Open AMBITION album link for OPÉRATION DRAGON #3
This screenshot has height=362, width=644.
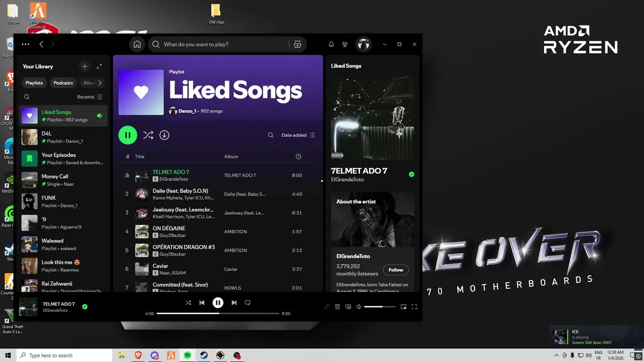[x=235, y=250]
